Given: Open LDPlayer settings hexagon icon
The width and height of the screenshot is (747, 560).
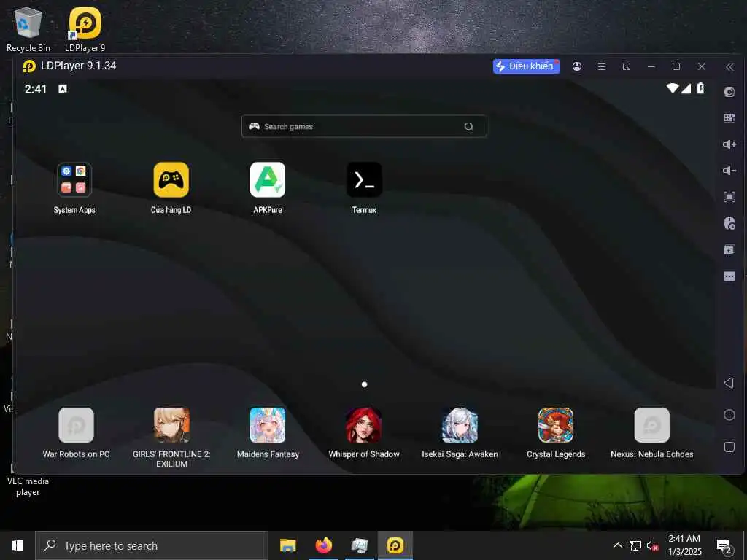Looking at the screenshot, I should click(x=729, y=92).
